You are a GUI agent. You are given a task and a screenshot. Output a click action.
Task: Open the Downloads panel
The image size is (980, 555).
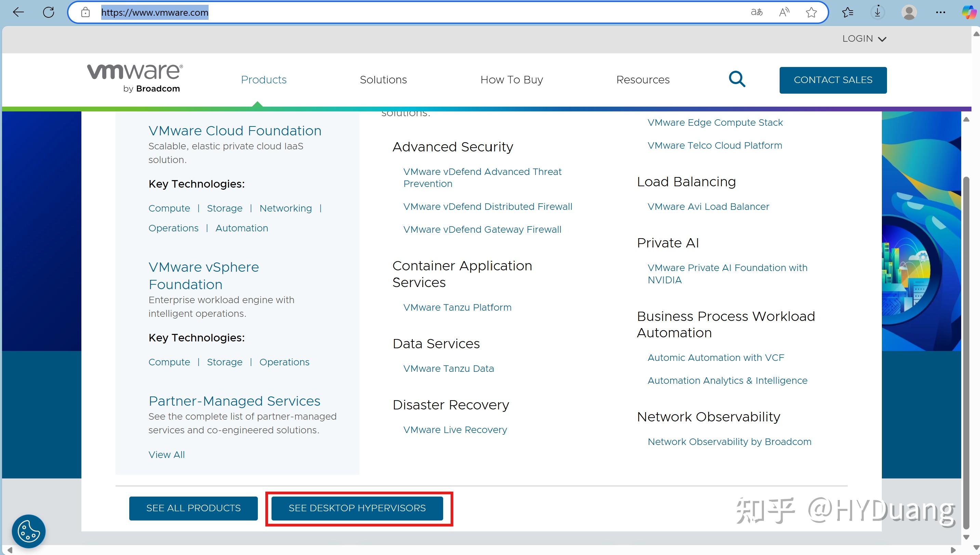pos(877,12)
